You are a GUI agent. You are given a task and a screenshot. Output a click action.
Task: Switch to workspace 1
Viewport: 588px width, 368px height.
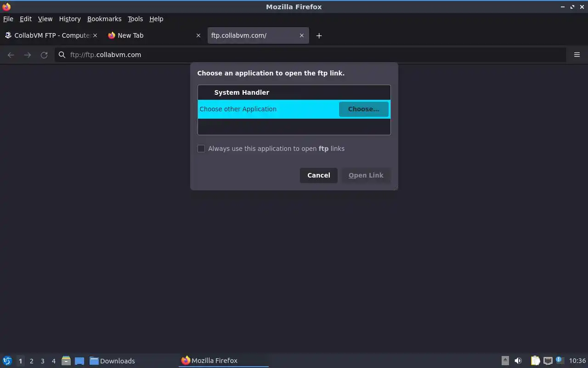[20, 361]
